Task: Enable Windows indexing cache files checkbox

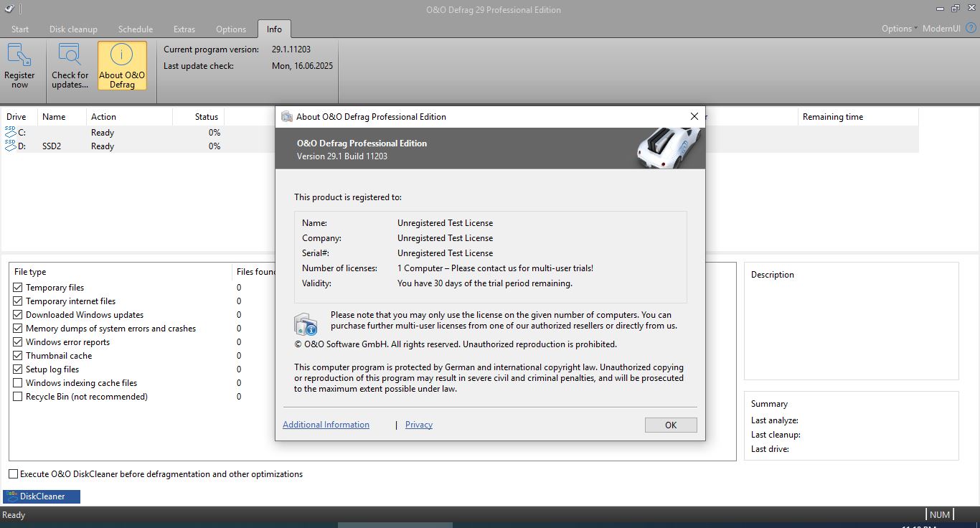Action: [x=18, y=383]
